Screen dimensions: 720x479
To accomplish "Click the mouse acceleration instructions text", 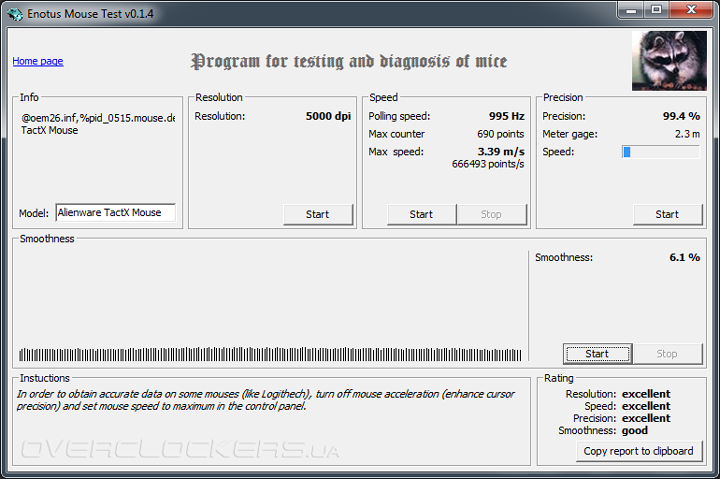I will click(265, 400).
